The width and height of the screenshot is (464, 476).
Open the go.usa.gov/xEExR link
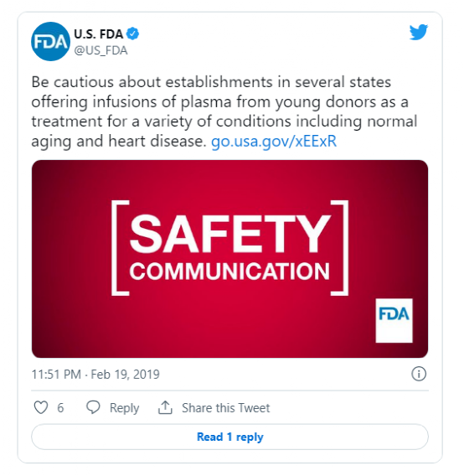[x=274, y=141]
